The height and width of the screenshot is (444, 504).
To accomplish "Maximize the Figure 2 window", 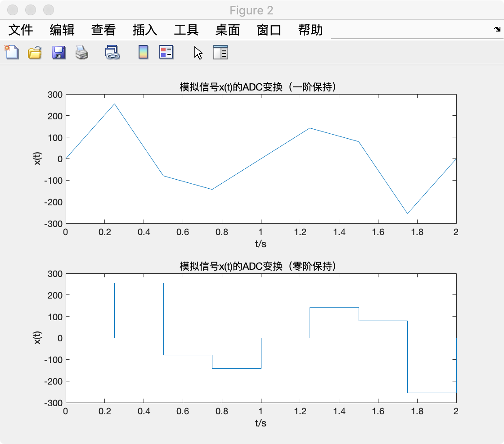I will pyautogui.click(x=49, y=10).
